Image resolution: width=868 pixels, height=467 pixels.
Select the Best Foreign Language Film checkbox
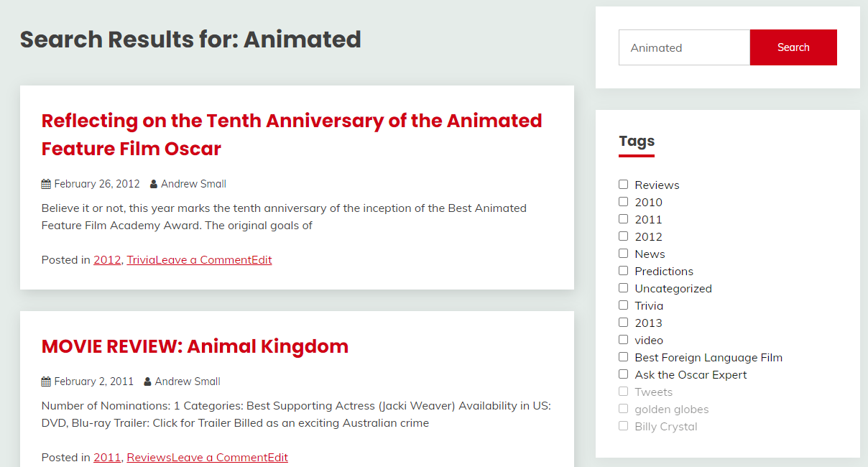click(x=624, y=357)
